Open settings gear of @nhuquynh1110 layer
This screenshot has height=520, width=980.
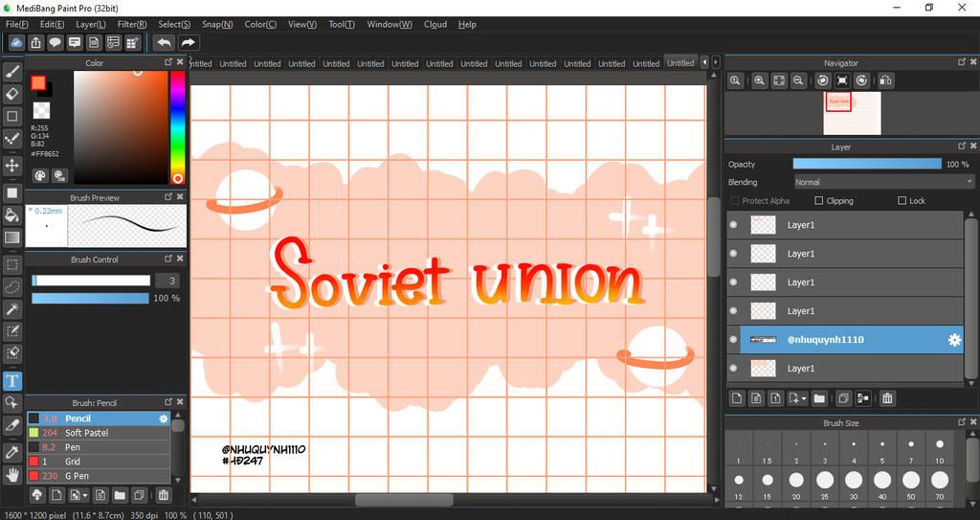(x=954, y=340)
